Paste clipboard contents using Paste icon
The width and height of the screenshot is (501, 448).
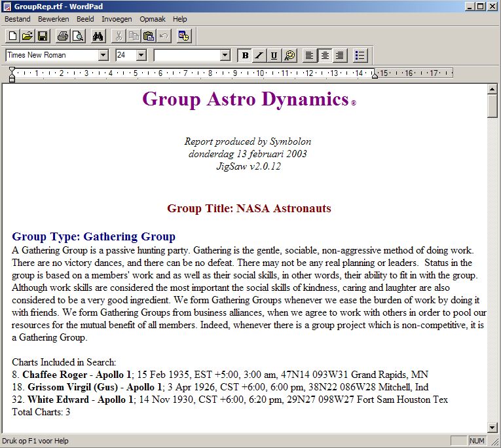pos(149,36)
